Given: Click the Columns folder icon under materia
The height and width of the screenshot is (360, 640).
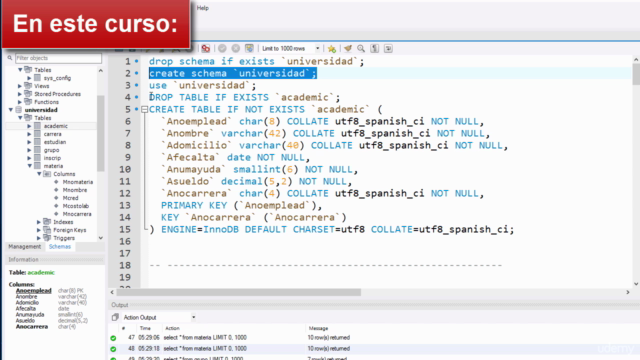Looking at the screenshot, I should coord(47,174).
